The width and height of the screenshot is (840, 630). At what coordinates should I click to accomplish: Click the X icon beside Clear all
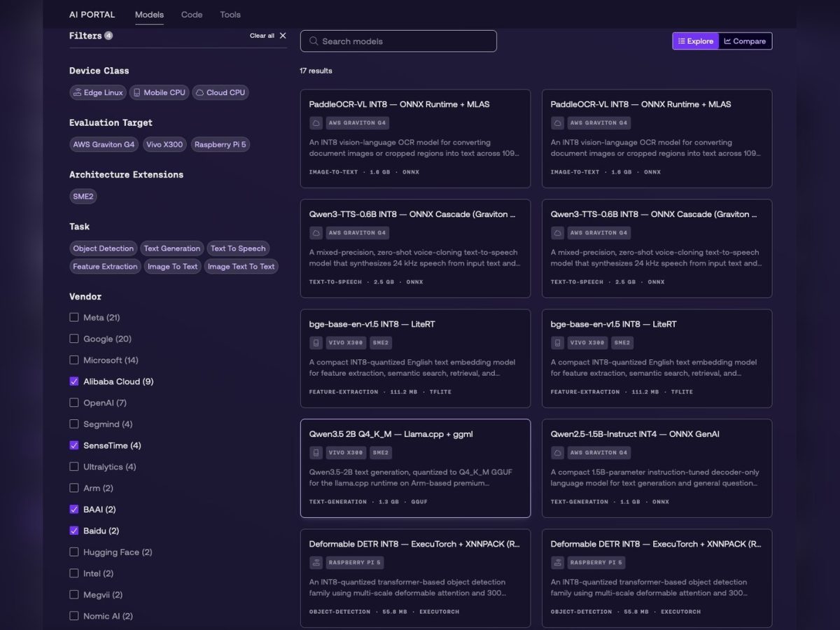pyautogui.click(x=283, y=36)
